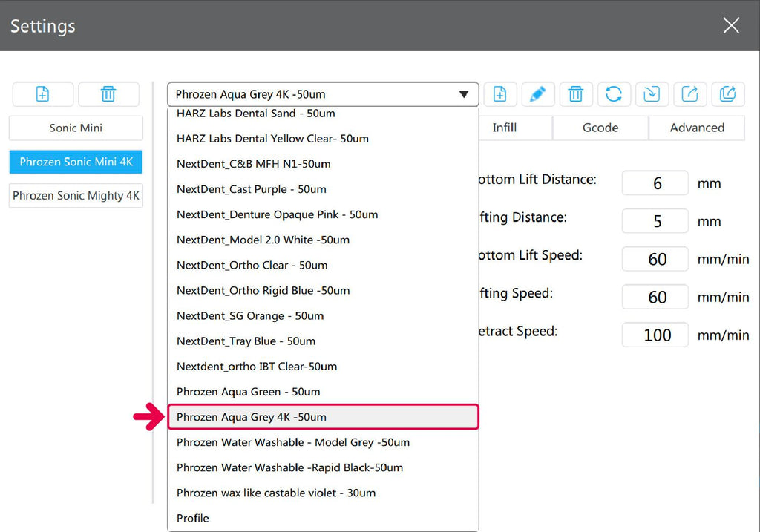Edit the profile name with the pencil icon
The image size is (760, 532).
(537, 94)
